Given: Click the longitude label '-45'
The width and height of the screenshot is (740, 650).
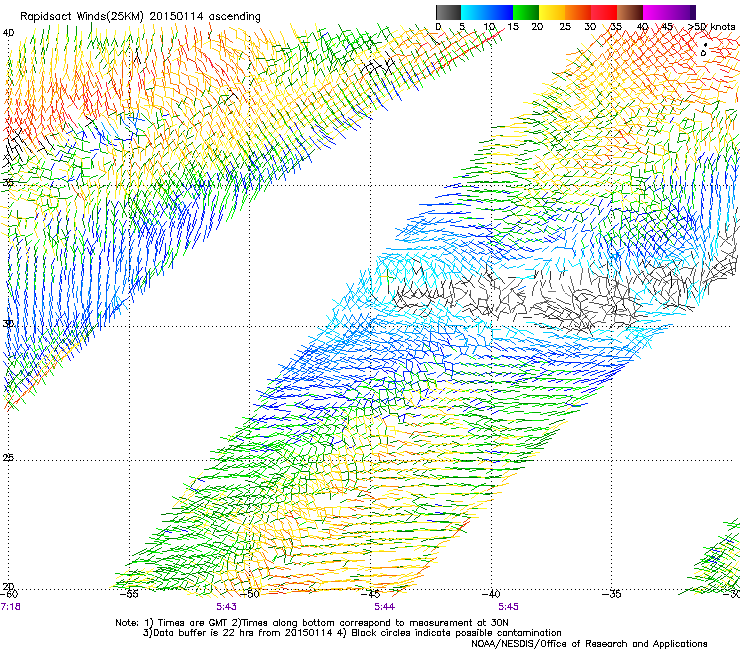Looking at the screenshot, I should [x=370, y=594].
